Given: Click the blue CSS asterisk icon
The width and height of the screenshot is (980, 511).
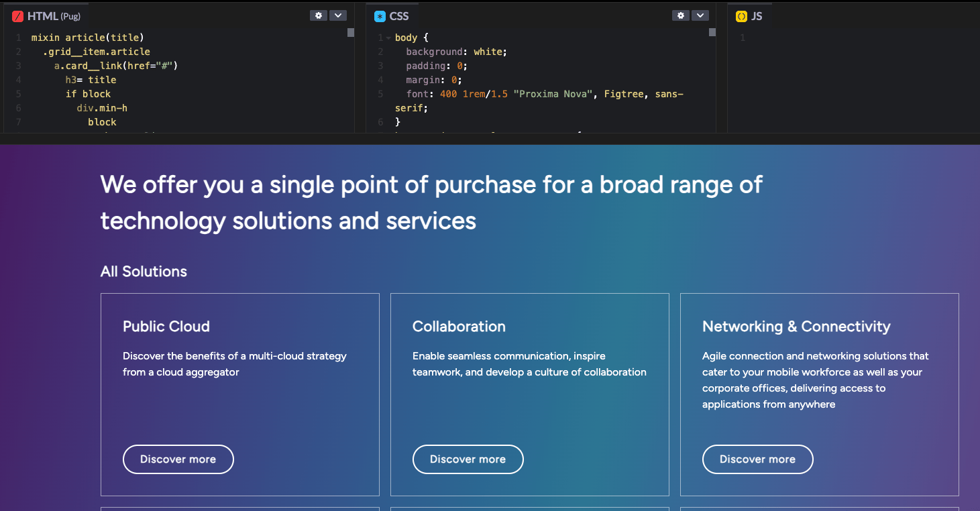Looking at the screenshot, I should tap(380, 16).
